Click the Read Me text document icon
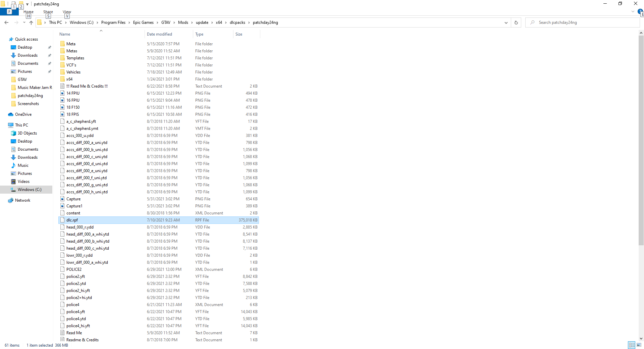Image resolution: width=644 pixels, height=349 pixels. click(62, 333)
